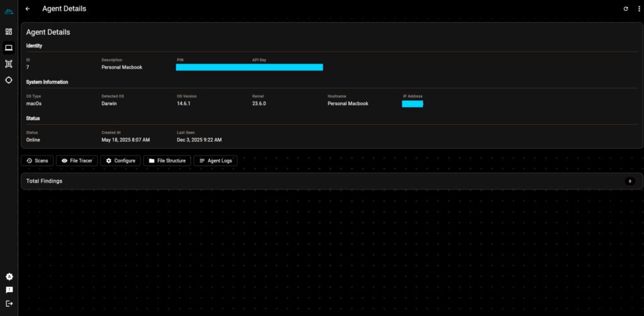Open the File Structure button
The height and width of the screenshot is (316, 644).
click(x=167, y=161)
